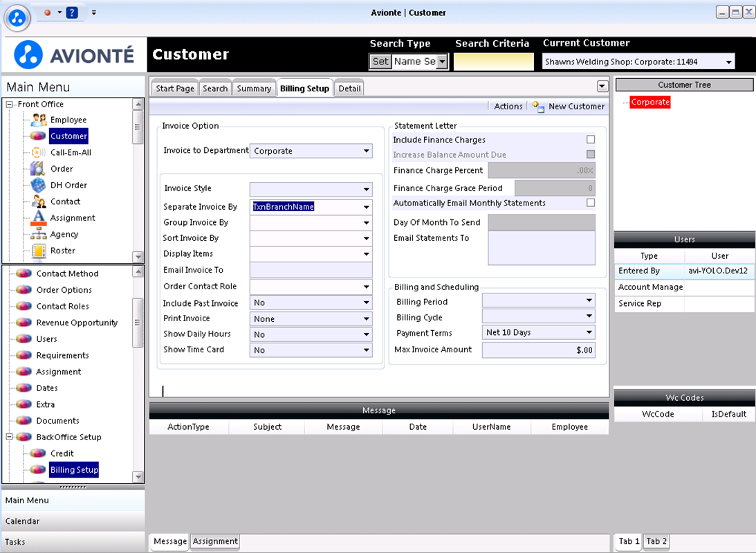Open the Contact people icon
This screenshot has width=756, height=553.
(x=39, y=201)
